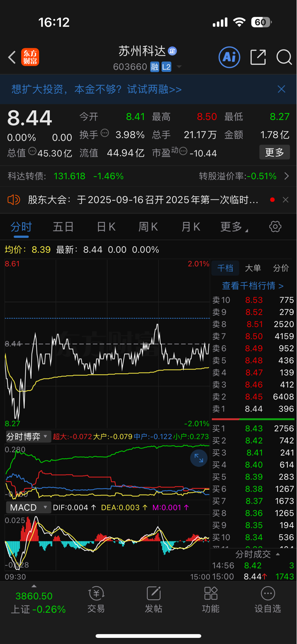The height and width of the screenshot is (644, 297).
Task: Tap 15:00 trade record 1743
Action: tap(253, 577)
